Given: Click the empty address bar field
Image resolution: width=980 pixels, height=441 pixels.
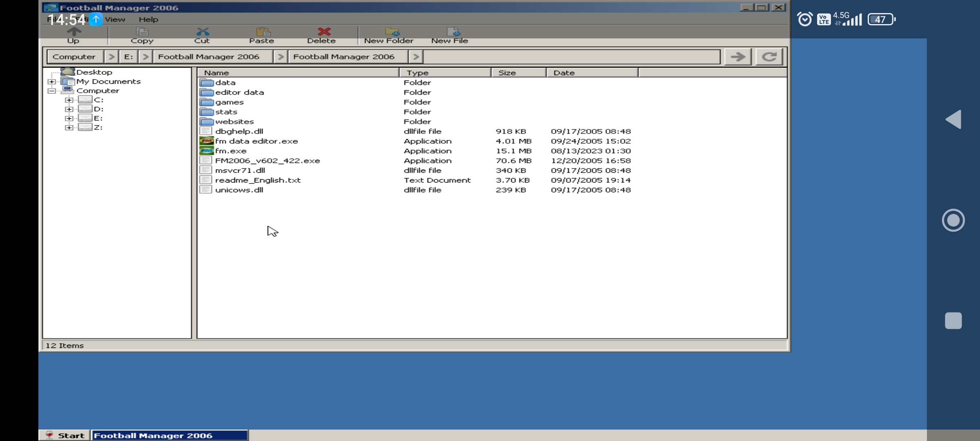Looking at the screenshot, I should click(x=572, y=57).
